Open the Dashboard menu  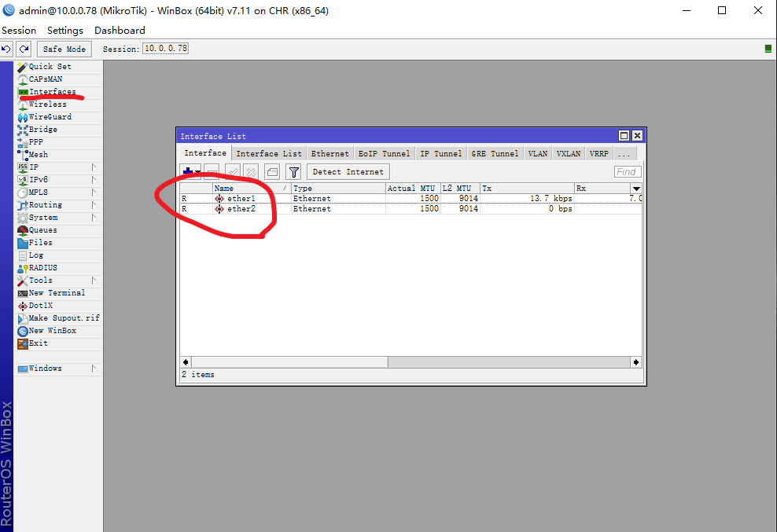coord(120,30)
